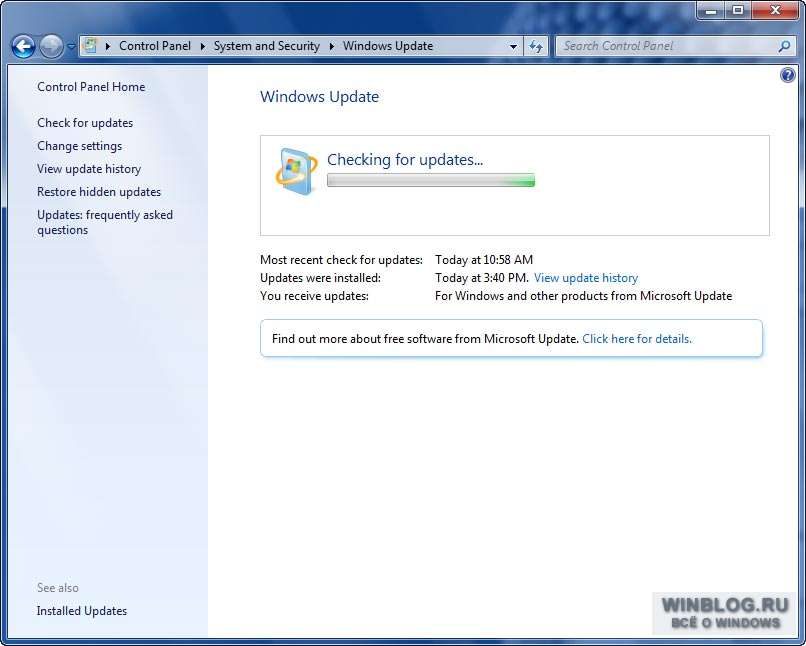Click Check for updates in sidebar
806x646 pixels.
tap(85, 123)
